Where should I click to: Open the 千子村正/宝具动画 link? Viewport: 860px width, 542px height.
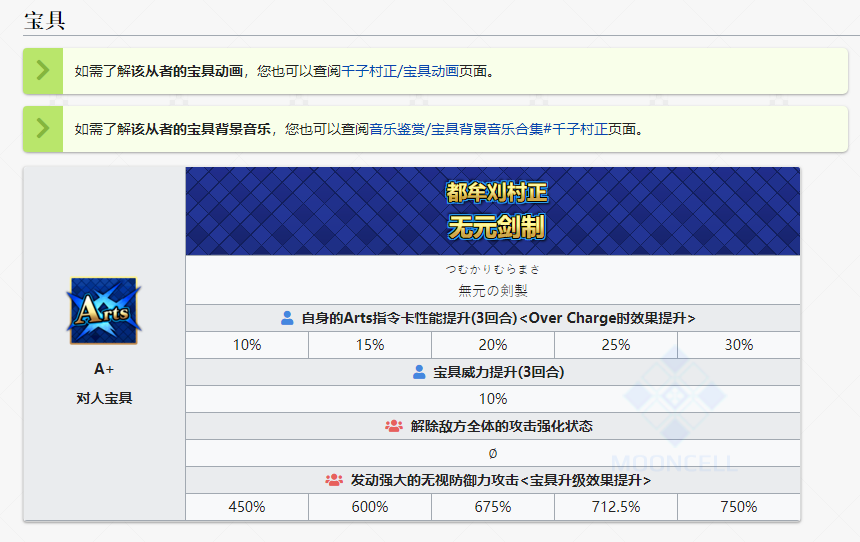tap(400, 71)
